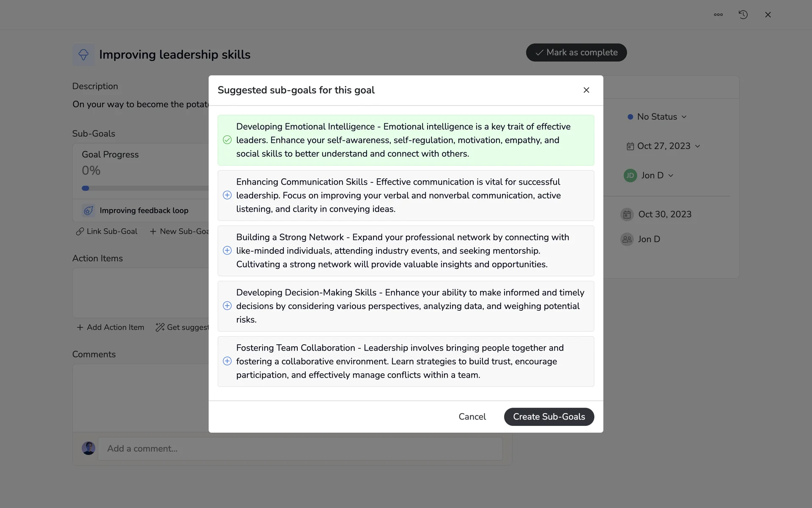Close the suggested sub-goals dialog
Viewport: 812px width, 508px height.
[586, 90]
